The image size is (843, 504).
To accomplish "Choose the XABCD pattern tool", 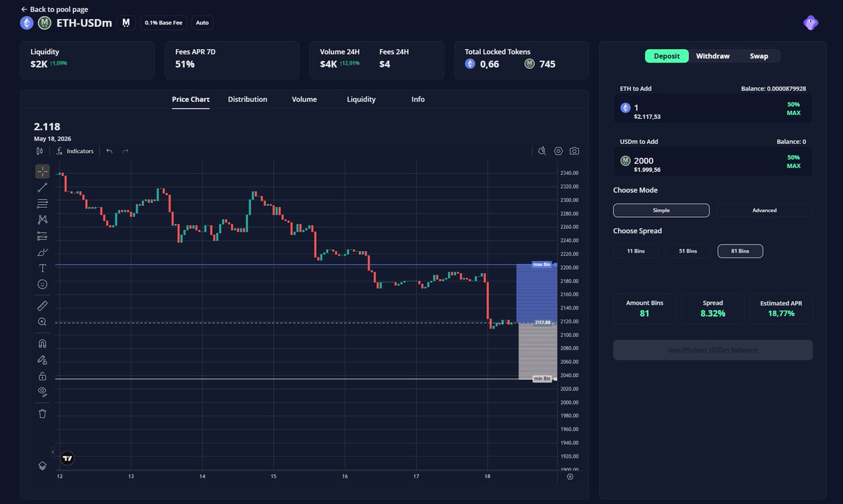I will [42, 220].
